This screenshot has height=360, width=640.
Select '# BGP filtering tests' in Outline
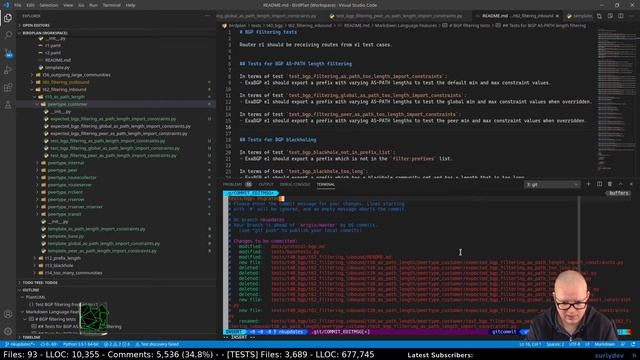tap(56, 319)
